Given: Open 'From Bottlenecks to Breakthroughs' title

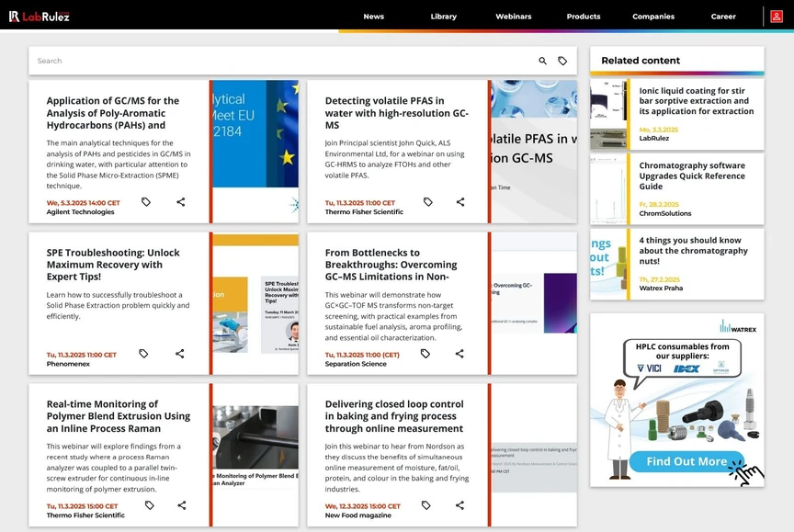Looking at the screenshot, I should click(x=391, y=265).
